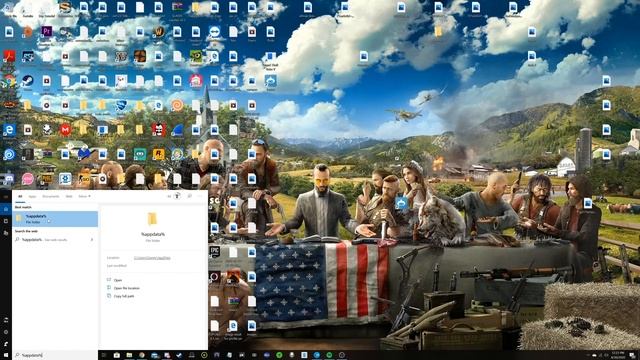Screen dimensions: 640x360
Task: Open File Explorer from the taskbar
Action: click(x=129, y=355)
